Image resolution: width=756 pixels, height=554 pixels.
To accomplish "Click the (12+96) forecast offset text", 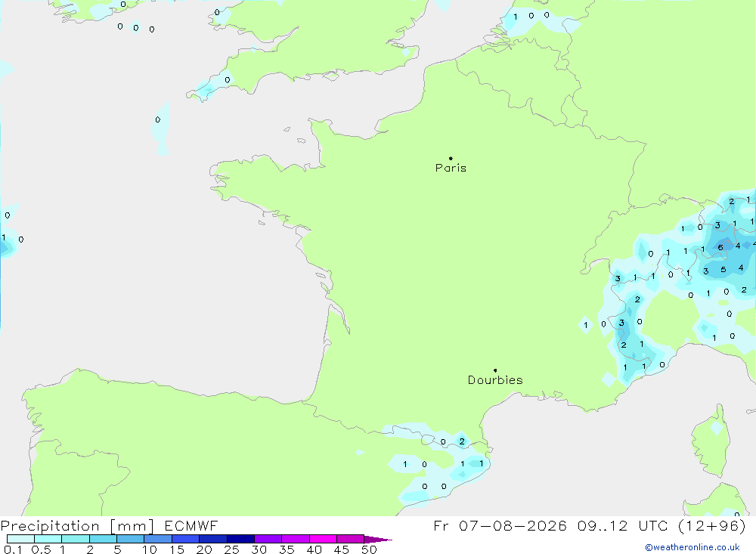I will (711, 525).
